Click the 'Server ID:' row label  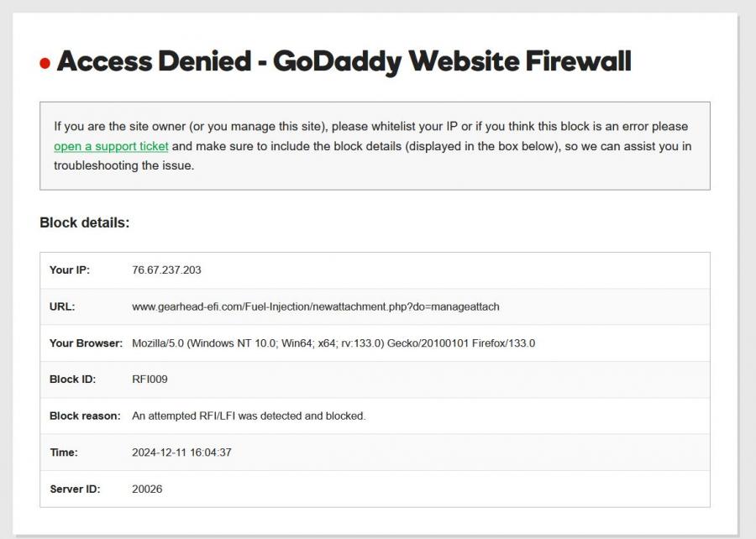[x=75, y=489]
